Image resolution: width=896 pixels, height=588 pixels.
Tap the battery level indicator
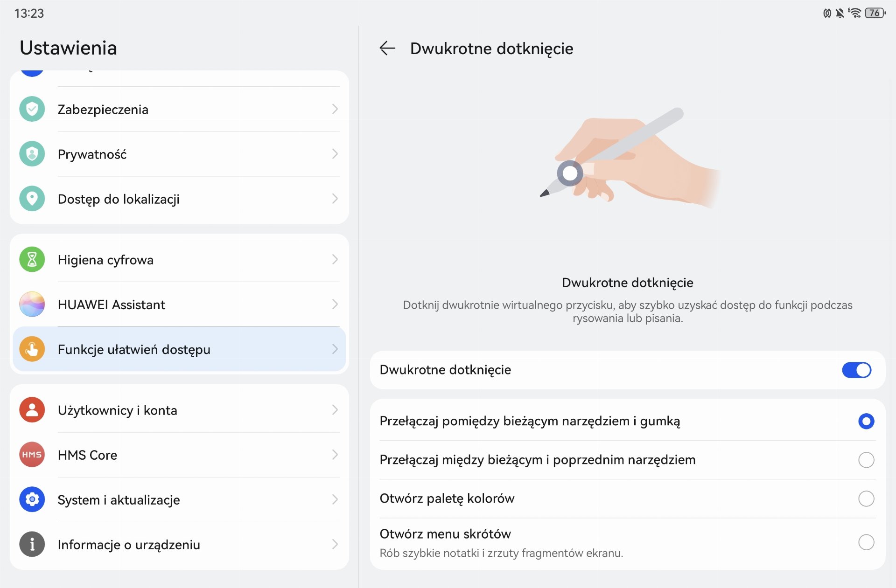pos(875,13)
